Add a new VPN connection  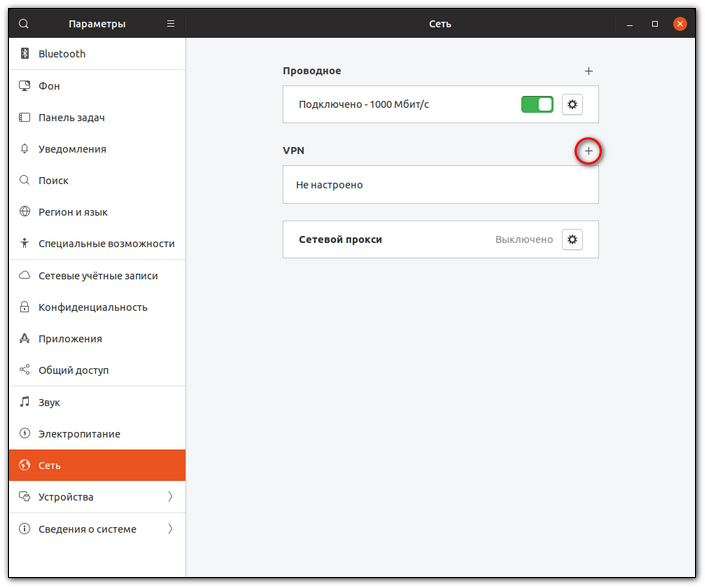(x=589, y=150)
